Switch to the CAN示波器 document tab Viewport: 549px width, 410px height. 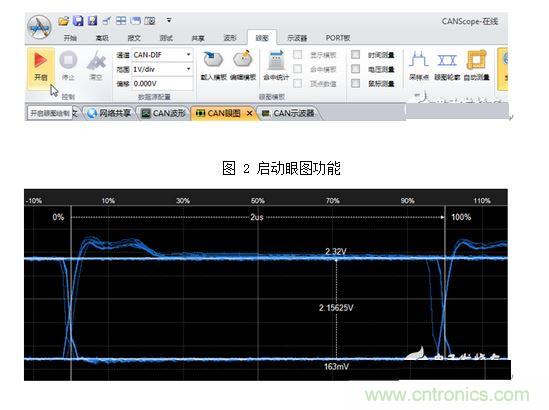289,113
